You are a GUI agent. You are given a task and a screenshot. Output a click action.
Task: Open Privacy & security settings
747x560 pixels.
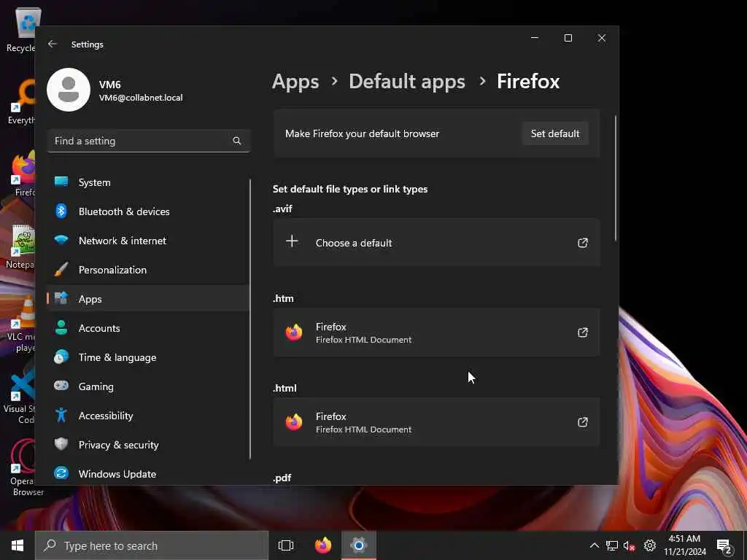point(148,444)
